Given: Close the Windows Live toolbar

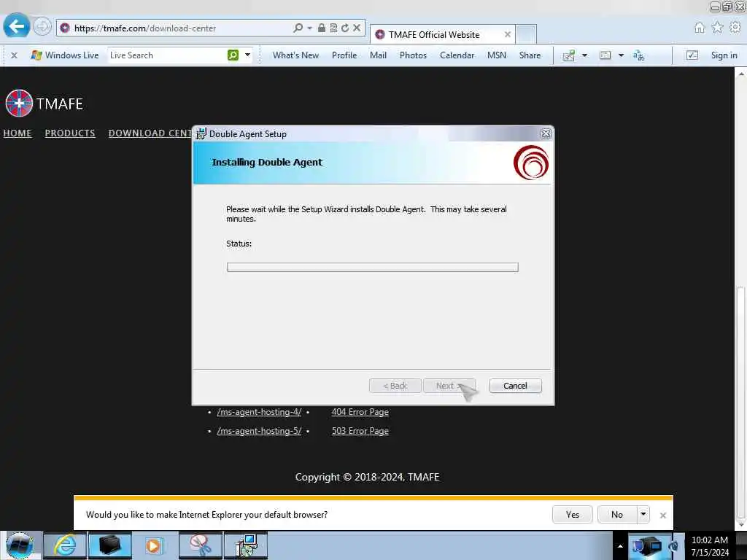Looking at the screenshot, I should pyautogui.click(x=15, y=55).
